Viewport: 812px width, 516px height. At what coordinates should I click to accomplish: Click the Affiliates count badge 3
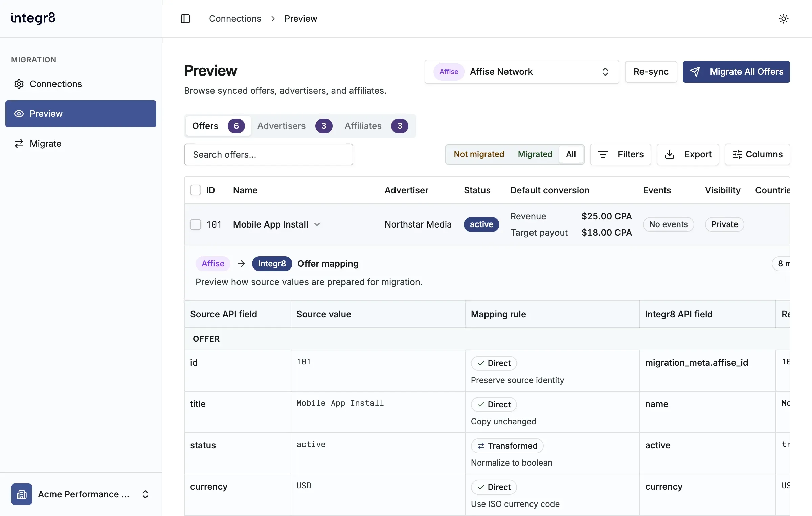click(400, 126)
